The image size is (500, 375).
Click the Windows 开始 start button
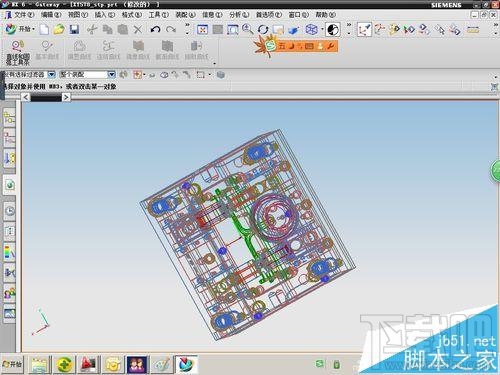(x=12, y=364)
